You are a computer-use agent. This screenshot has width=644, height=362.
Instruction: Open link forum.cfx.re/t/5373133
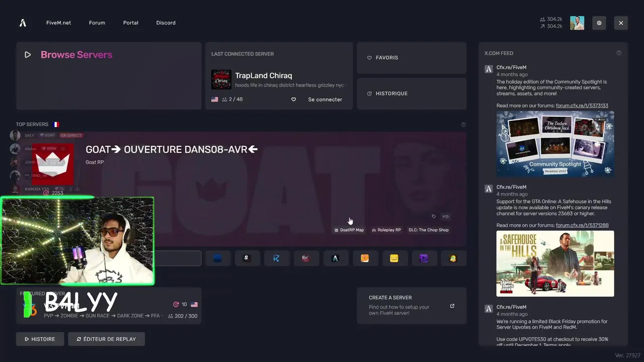(582, 106)
